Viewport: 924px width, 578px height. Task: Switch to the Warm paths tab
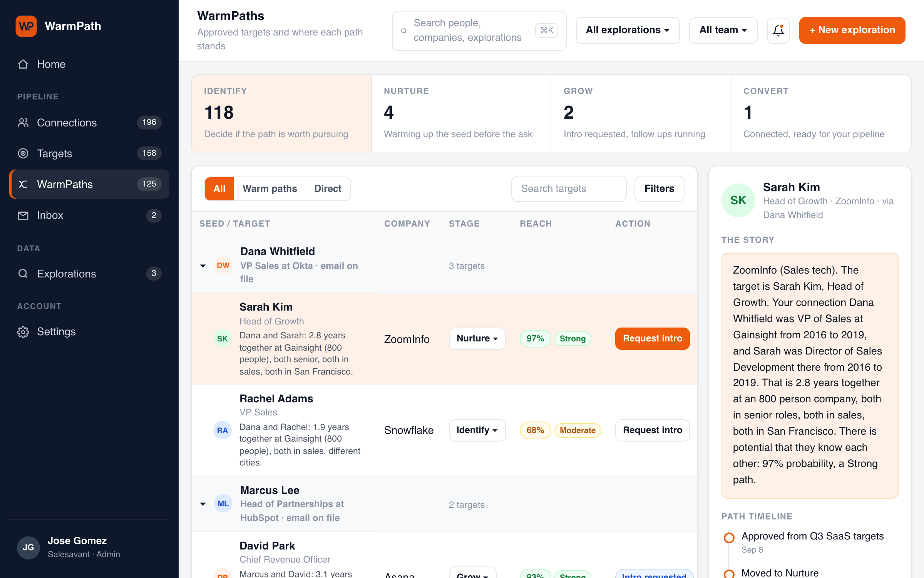point(270,189)
